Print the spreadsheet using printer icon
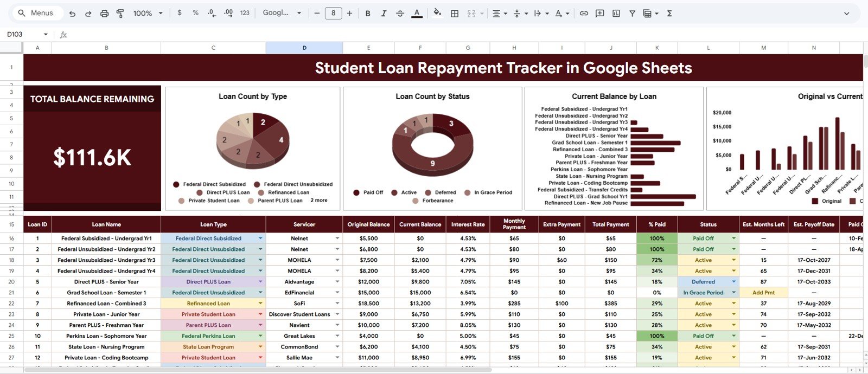Image resolution: width=868 pixels, height=374 pixels. point(105,13)
